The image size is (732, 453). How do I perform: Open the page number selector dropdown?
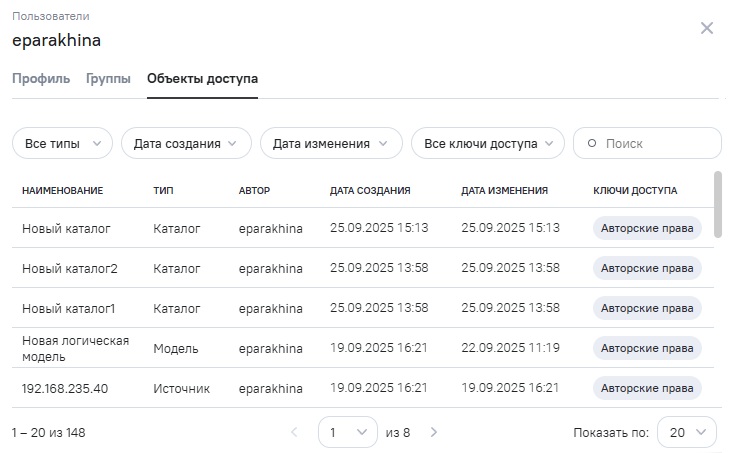point(347,433)
